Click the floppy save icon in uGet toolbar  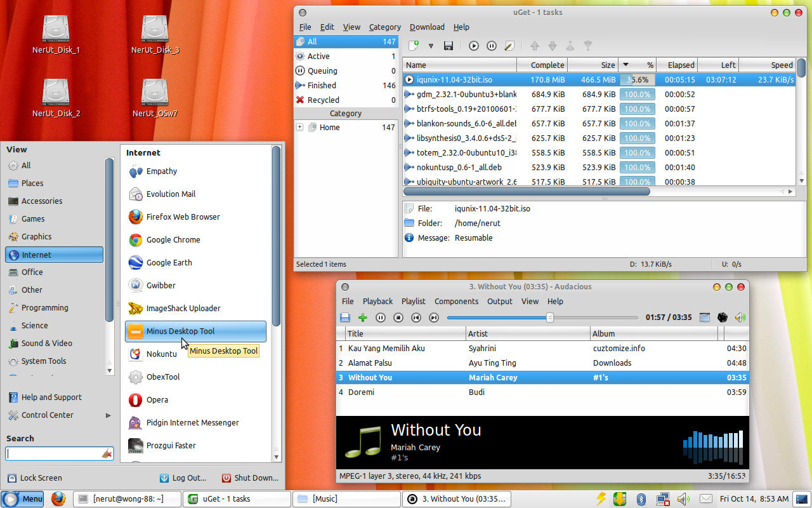pos(449,46)
